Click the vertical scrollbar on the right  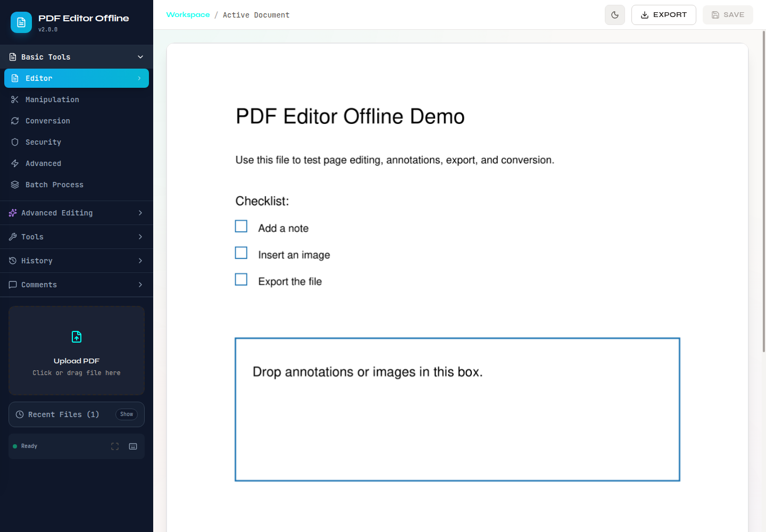pos(764,192)
